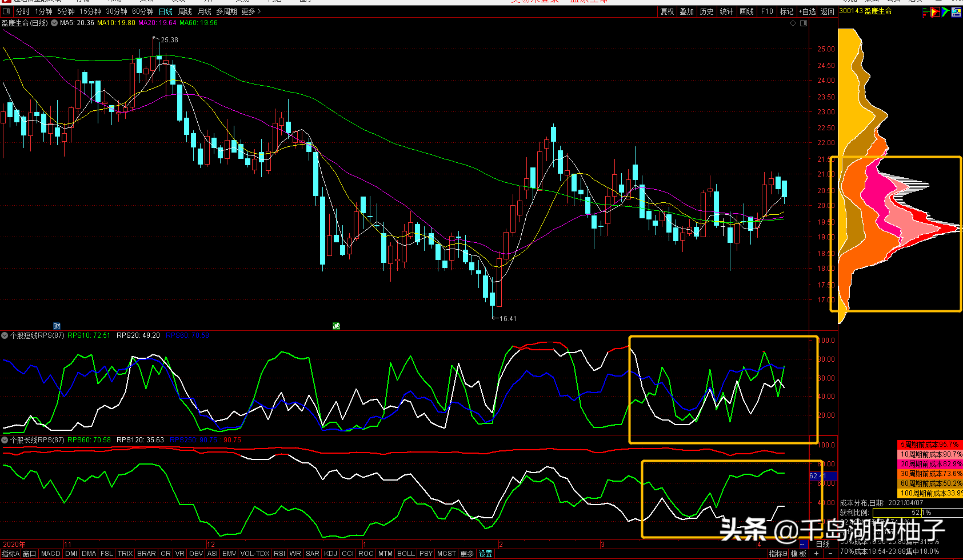
Task: Expand the 盈康生命 indicator dropdown arrow
Action: pos(54,23)
